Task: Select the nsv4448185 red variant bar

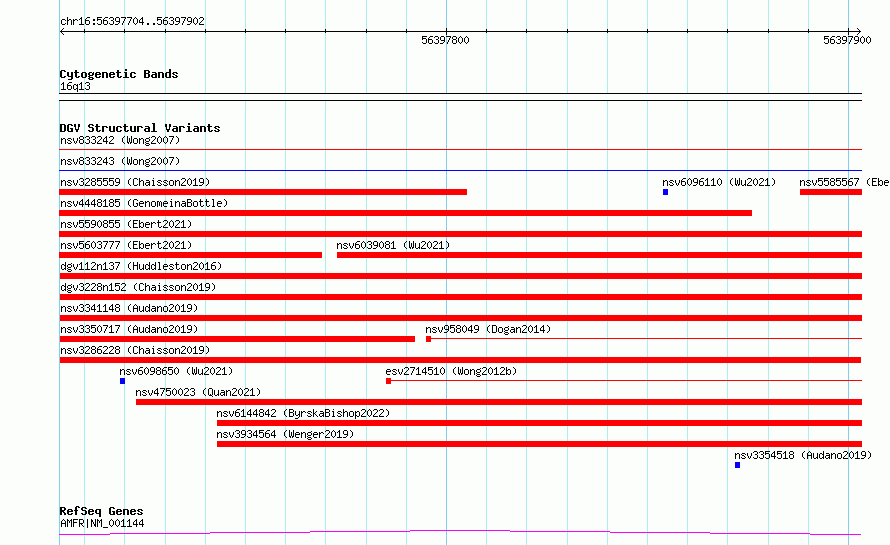Action: point(406,213)
